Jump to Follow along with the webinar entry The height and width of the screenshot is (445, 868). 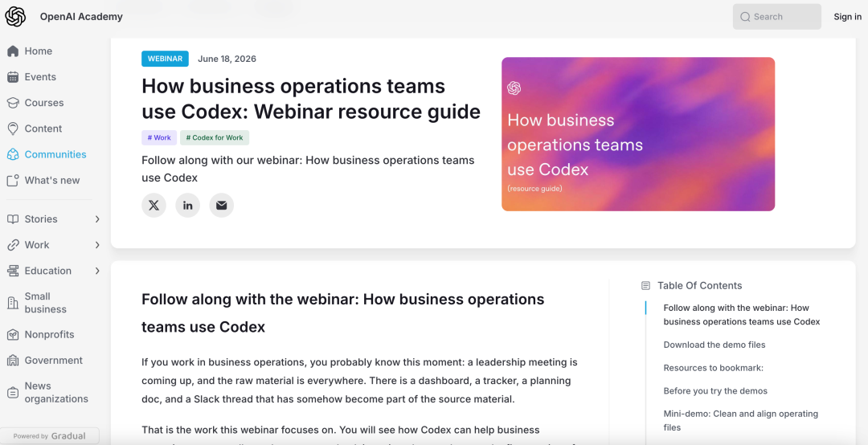[x=742, y=315]
